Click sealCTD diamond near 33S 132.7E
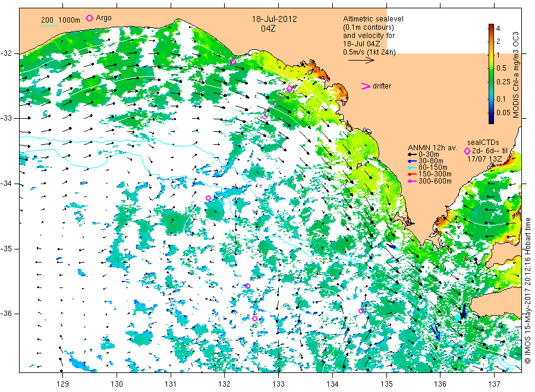Screen dimensions: 535x392 point(265,117)
